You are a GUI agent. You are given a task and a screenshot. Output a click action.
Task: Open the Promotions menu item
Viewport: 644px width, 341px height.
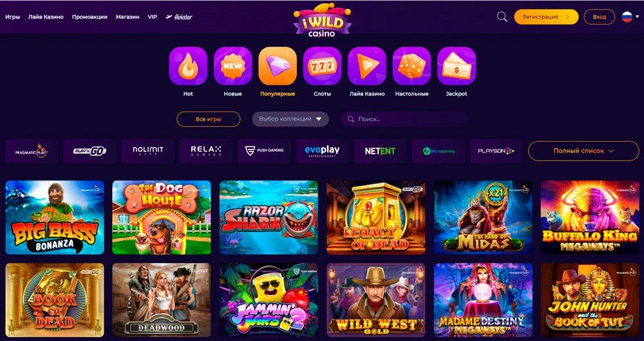point(90,17)
